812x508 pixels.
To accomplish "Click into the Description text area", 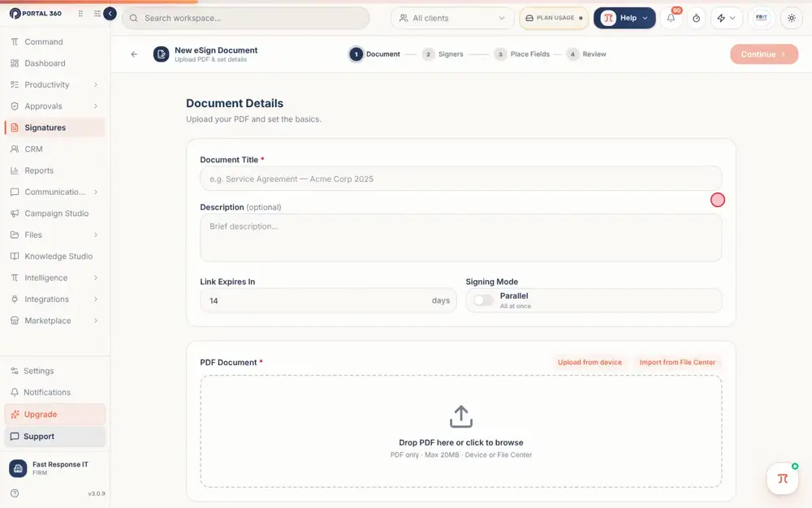I will 461,238.
